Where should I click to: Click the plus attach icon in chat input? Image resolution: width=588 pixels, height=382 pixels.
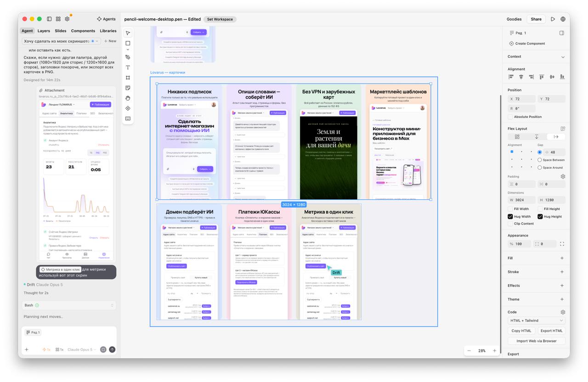[27, 349]
